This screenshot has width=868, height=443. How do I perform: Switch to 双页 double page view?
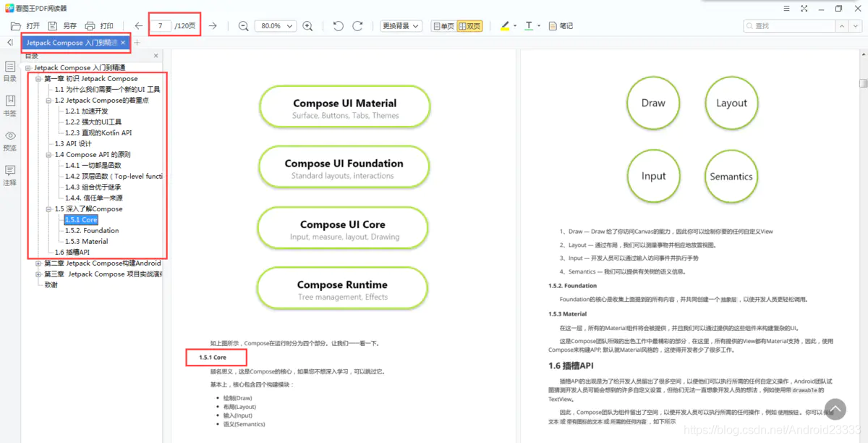(469, 26)
